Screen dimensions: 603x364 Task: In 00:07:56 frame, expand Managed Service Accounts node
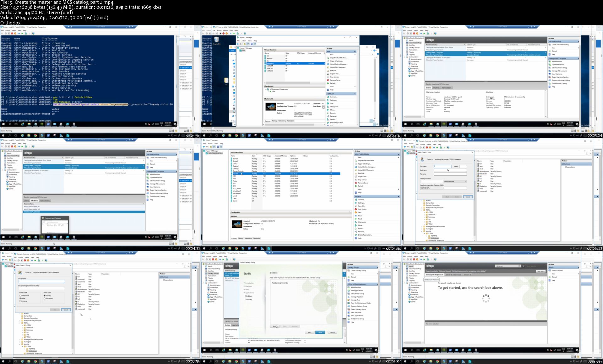20,340
